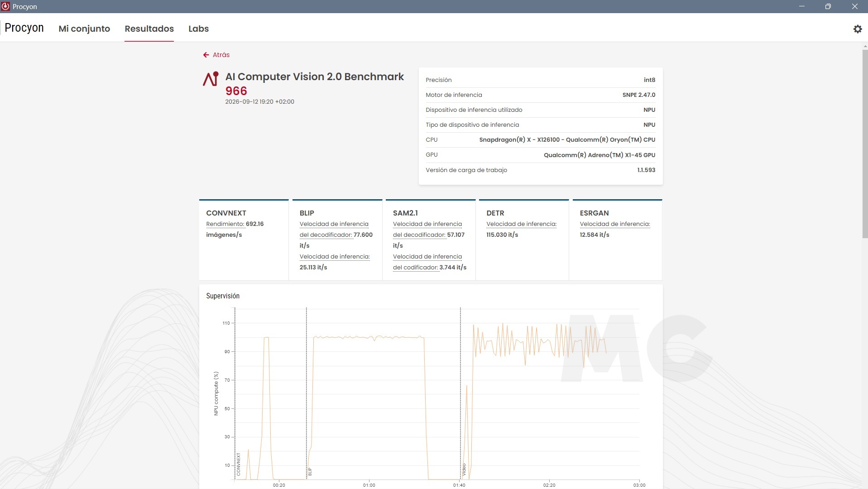This screenshot has height=489, width=868.
Task: Click the Precisión value int8
Action: [649, 80]
